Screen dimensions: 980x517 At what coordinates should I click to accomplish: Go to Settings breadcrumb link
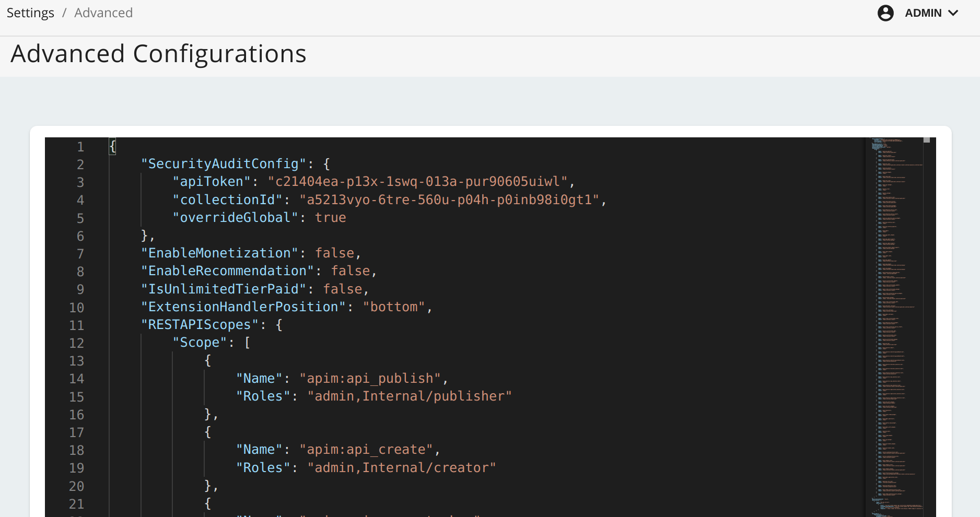click(30, 13)
